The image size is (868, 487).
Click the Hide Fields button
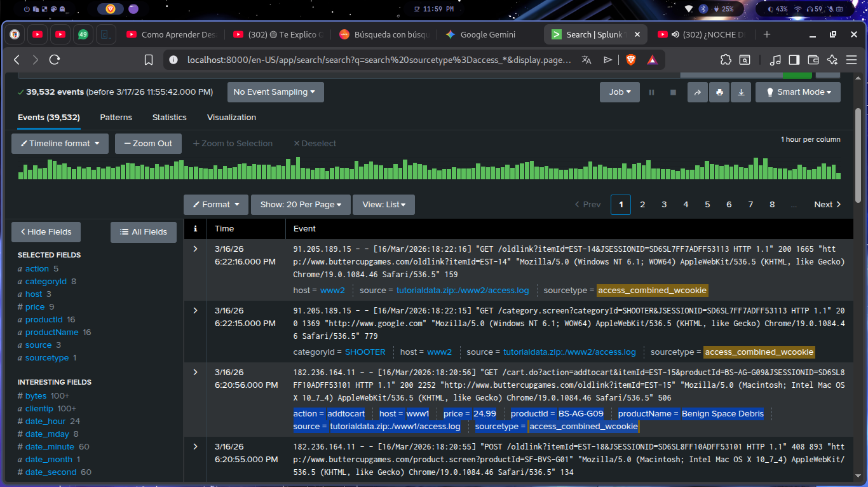[46, 232]
